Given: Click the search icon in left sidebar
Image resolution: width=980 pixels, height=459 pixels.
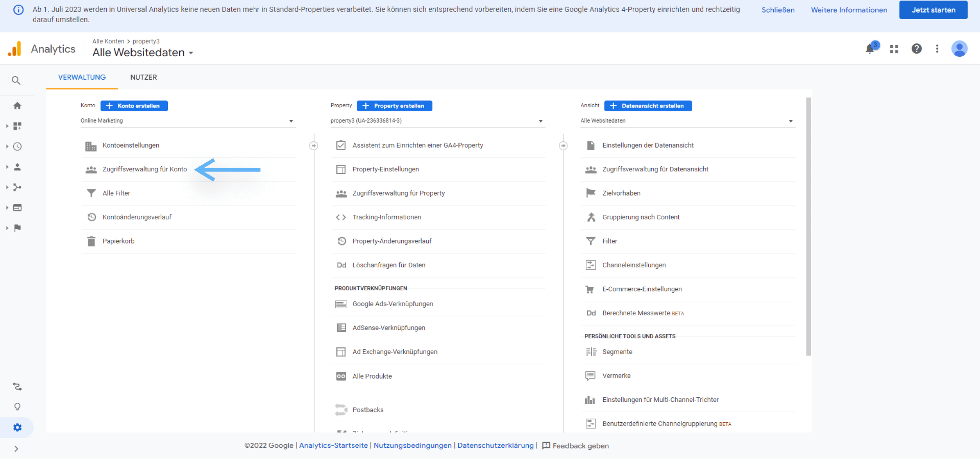Looking at the screenshot, I should pyautogui.click(x=16, y=80).
